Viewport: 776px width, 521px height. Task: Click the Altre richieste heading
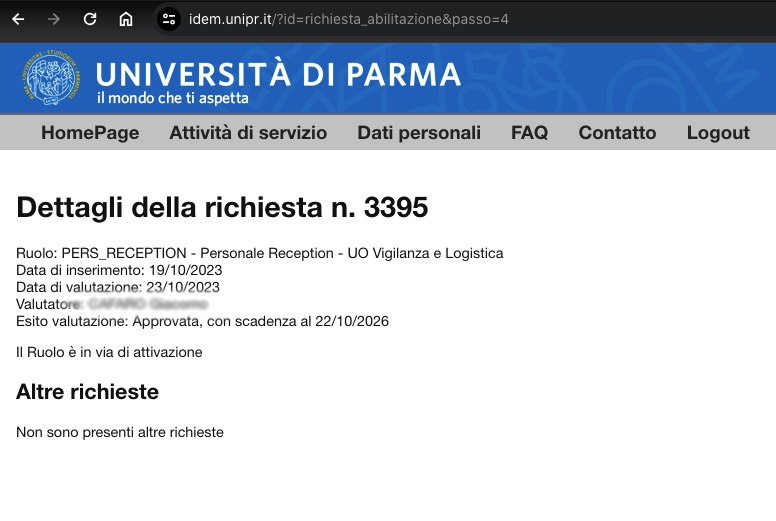(87, 392)
